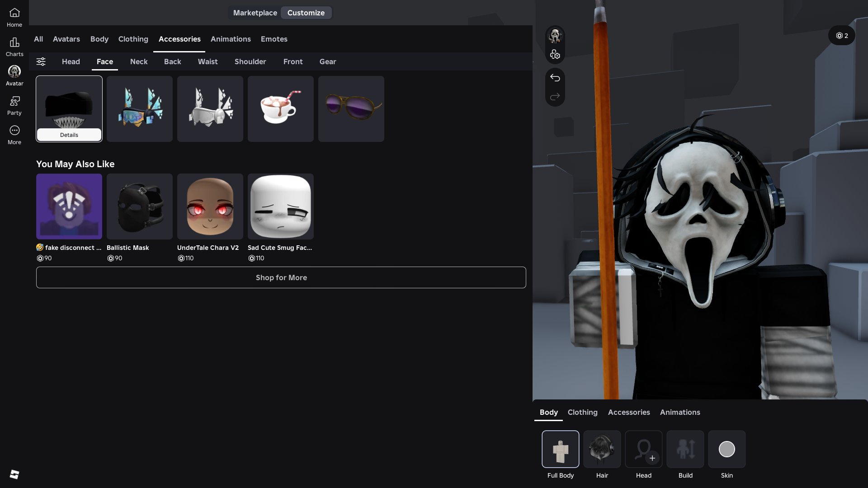This screenshot has height=488, width=868.
Task: Select the Body tab below the avatar
Action: [549, 412]
